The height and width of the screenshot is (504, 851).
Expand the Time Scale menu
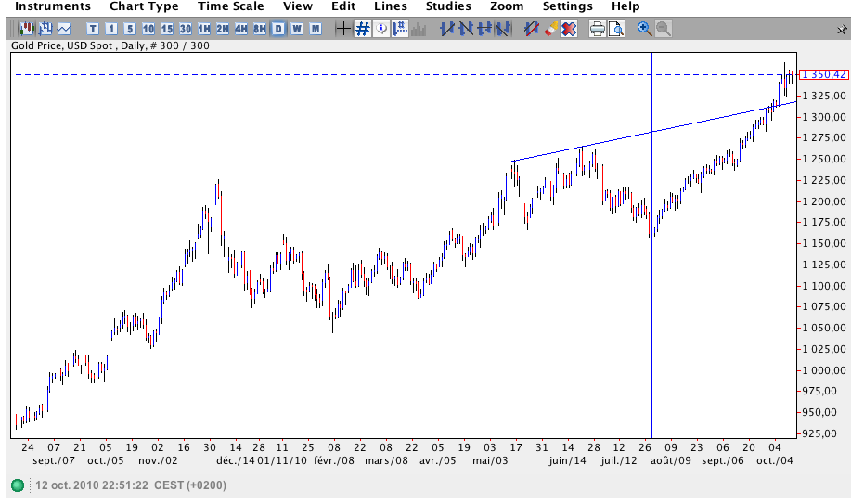point(230,6)
